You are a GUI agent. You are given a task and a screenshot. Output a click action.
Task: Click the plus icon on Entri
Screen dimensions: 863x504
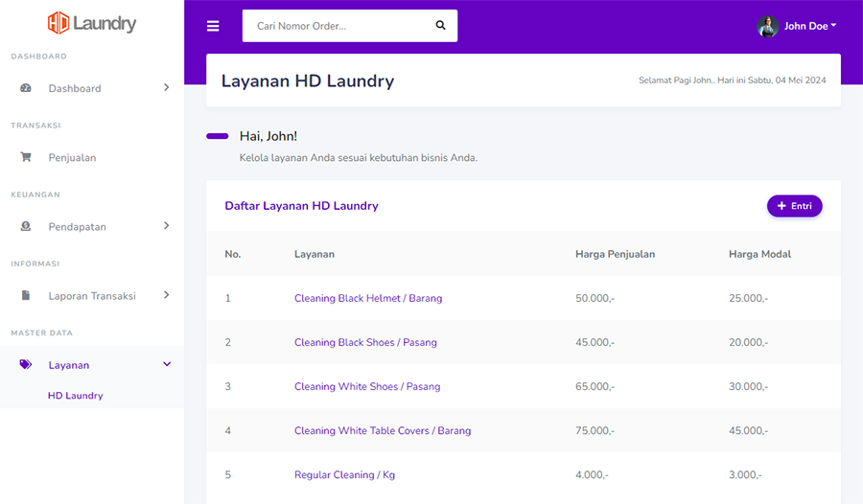[781, 206]
